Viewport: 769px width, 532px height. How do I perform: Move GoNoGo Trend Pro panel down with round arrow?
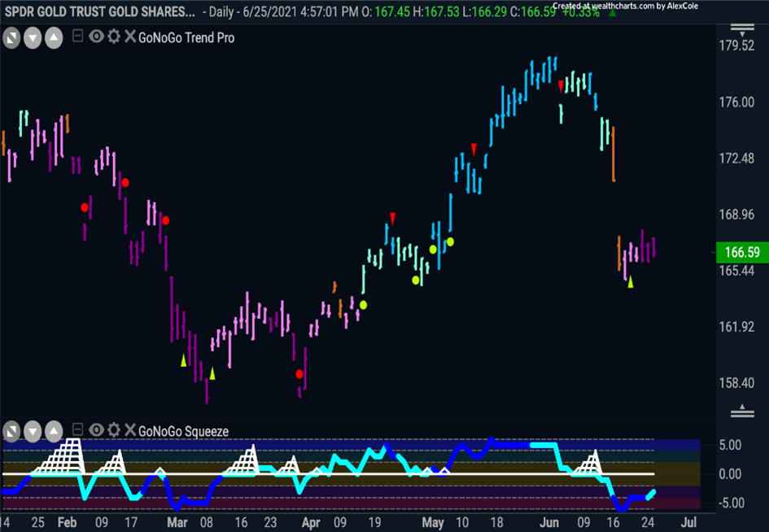pyautogui.click(x=33, y=38)
